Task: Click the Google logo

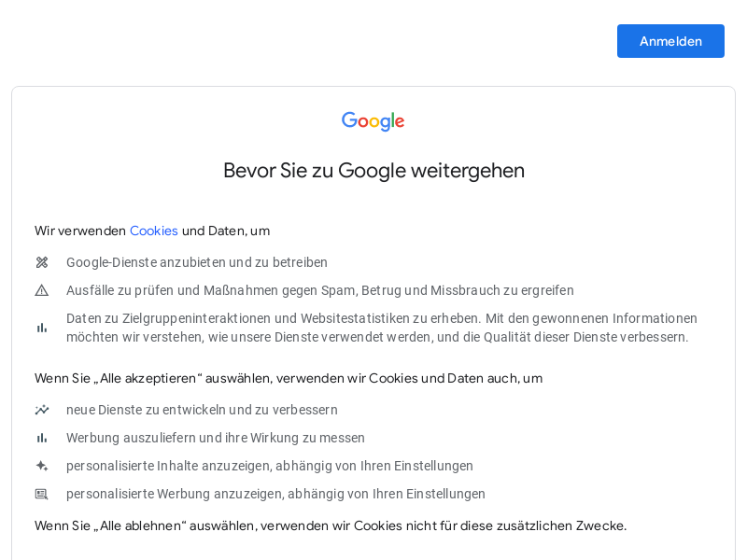Action: pyautogui.click(x=373, y=121)
